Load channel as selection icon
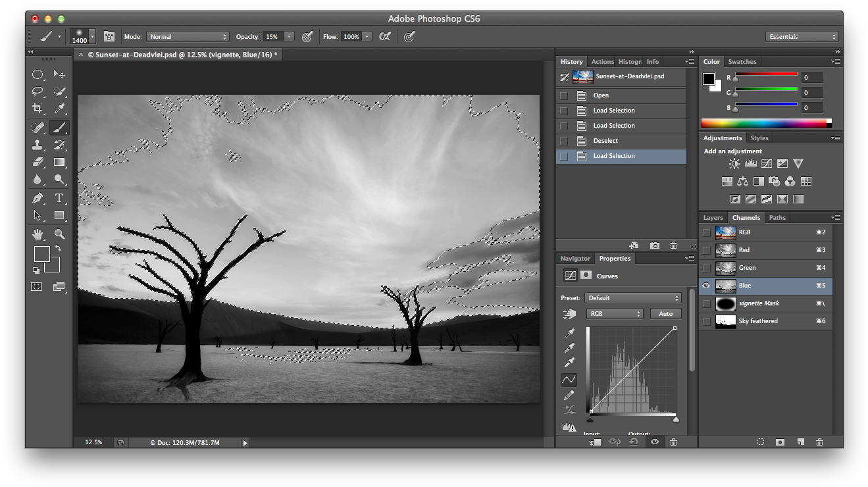Viewport: 868px width, 487px height. (761, 442)
